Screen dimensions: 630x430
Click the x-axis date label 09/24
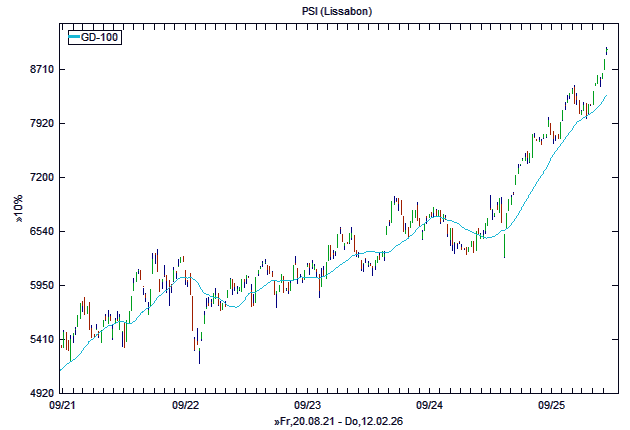pyautogui.click(x=430, y=405)
